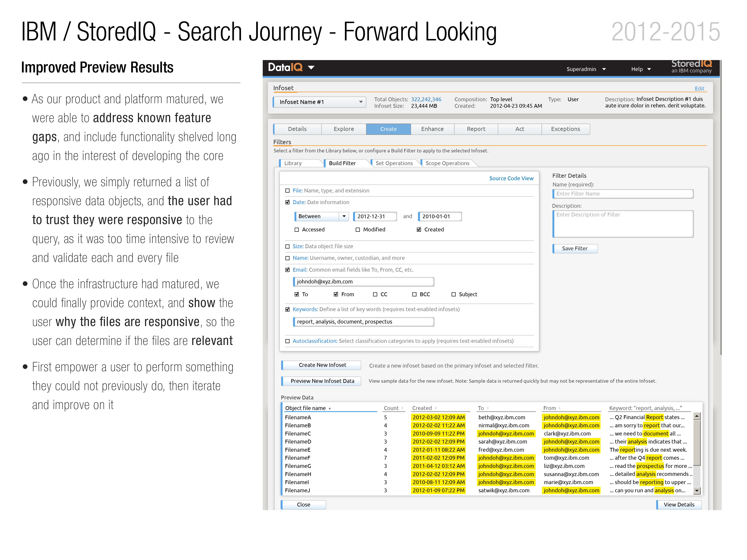Click beth@xyz.ibm.com in To column

pos(501,417)
